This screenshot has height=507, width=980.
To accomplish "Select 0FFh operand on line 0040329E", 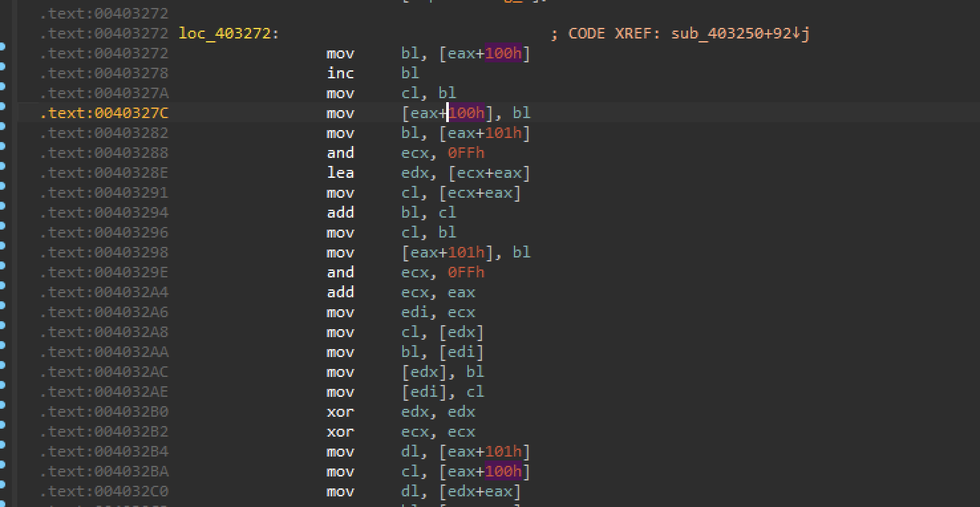I will tap(466, 272).
